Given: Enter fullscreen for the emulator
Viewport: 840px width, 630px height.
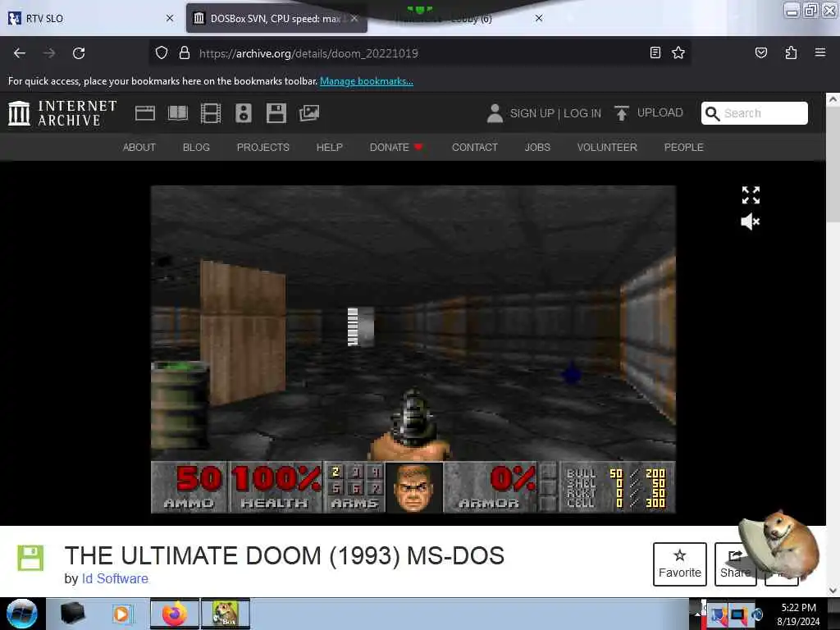Looking at the screenshot, I should pos(751,195).
